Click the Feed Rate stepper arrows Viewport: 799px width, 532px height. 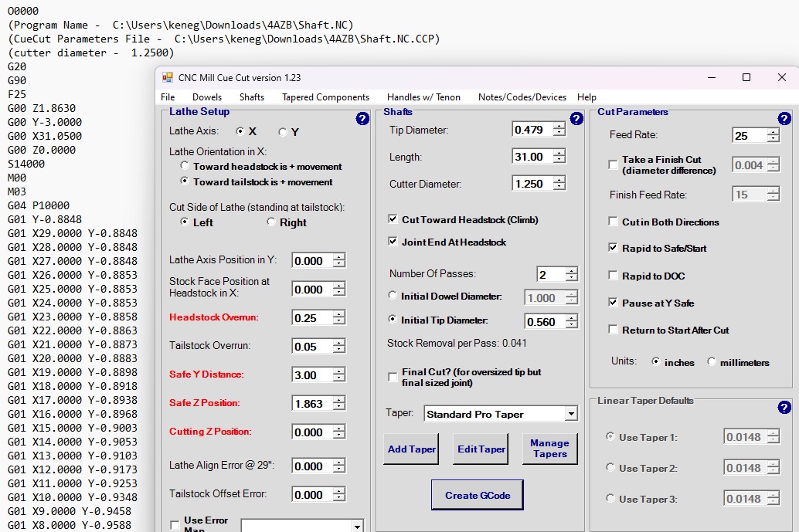click(773, 135)
